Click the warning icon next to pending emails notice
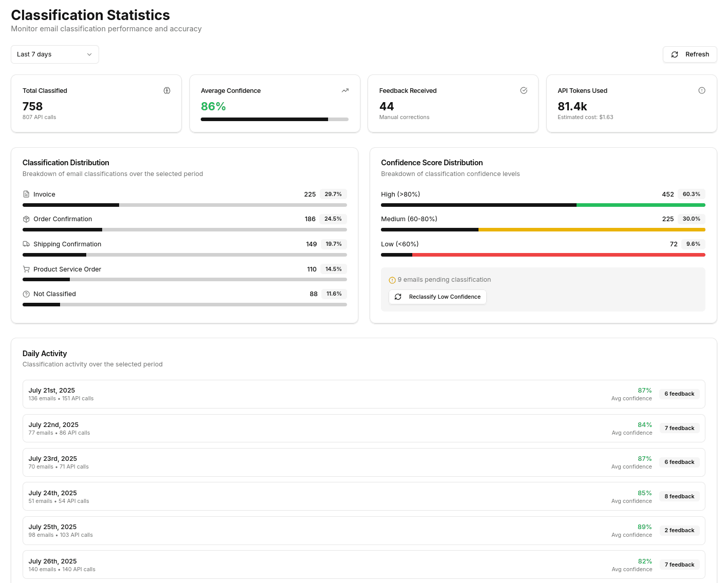Screen dimensions: 728x583 [392, 280]
